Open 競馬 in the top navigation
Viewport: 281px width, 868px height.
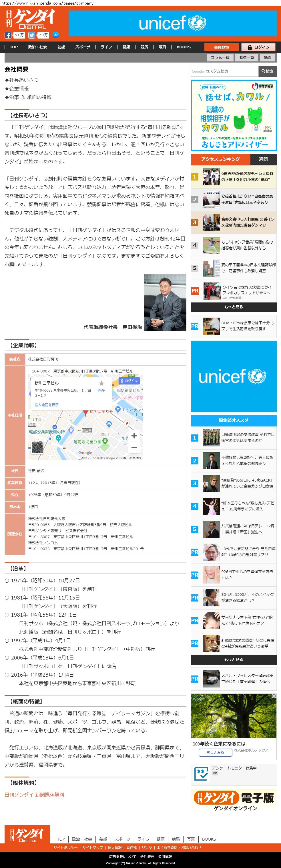click(144, 47)
